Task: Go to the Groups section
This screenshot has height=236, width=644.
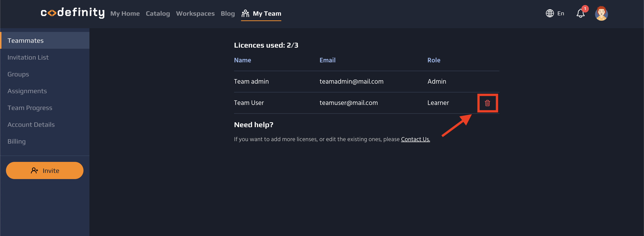Action: [x=18, y=74]
